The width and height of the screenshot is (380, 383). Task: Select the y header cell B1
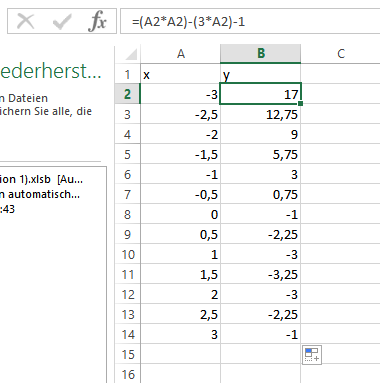click(x=261, y=74)
